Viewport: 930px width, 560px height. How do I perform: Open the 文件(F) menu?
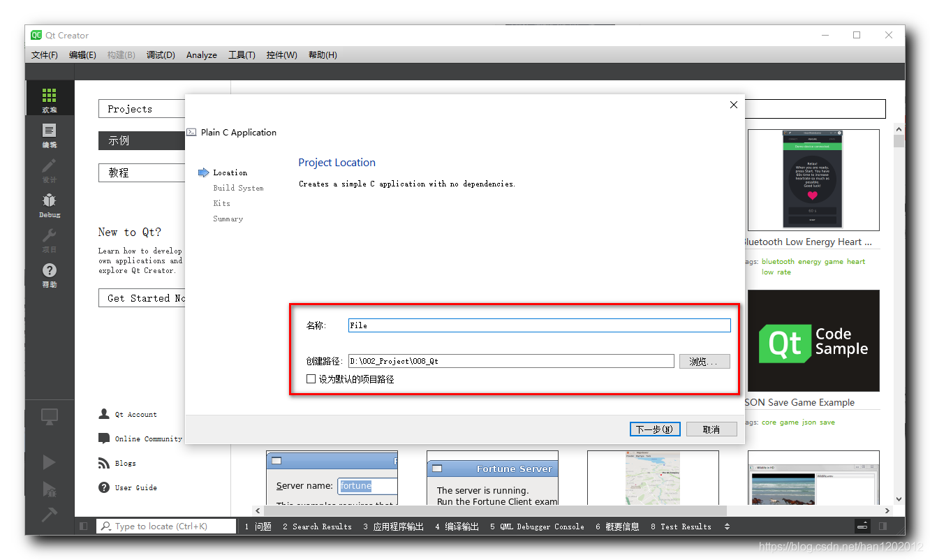point(45,55)
